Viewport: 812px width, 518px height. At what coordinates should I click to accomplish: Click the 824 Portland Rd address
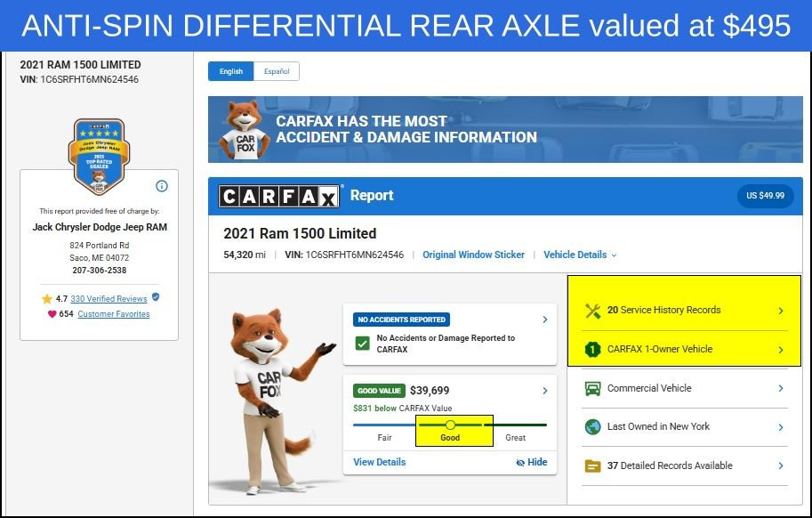tap(99, 246)
